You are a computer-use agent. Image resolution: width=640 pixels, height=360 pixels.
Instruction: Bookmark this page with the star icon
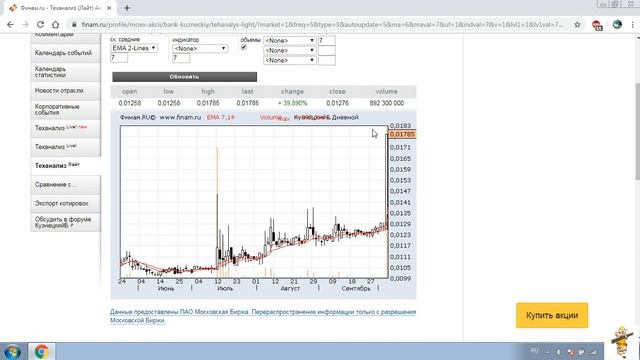point(577,24)
